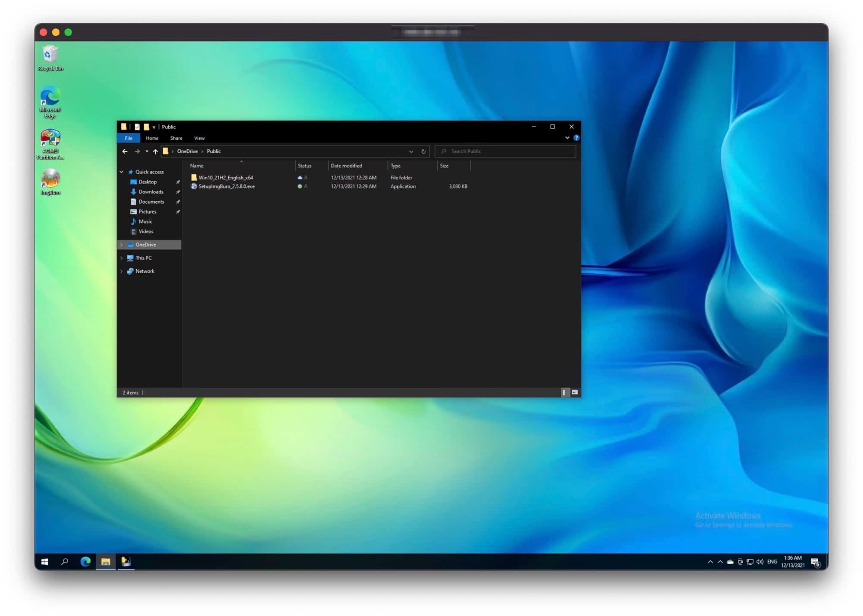The height and width of the screenshot is (616, 863).
Task: Collapse the Quick access tree node
Action: click(122, 172)
